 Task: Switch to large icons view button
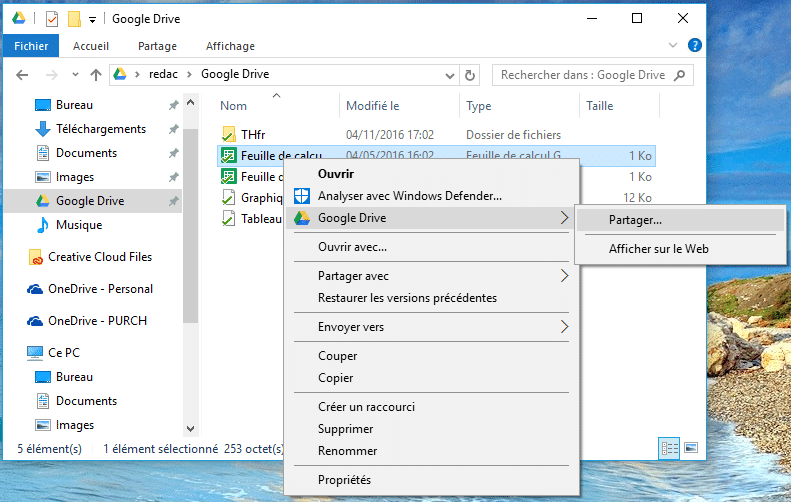coord(691,448)
